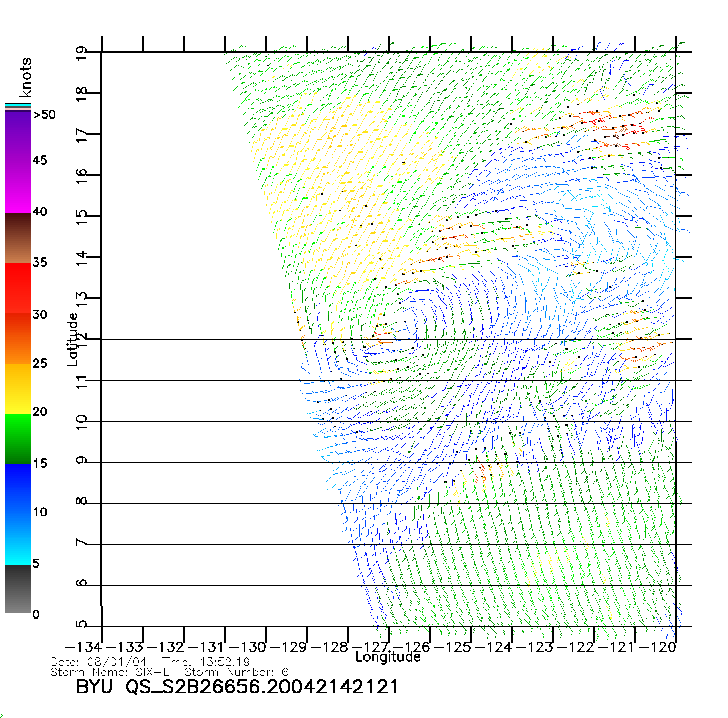Click the BYU QS_S2B26656 file title

[x=237, y=687]
